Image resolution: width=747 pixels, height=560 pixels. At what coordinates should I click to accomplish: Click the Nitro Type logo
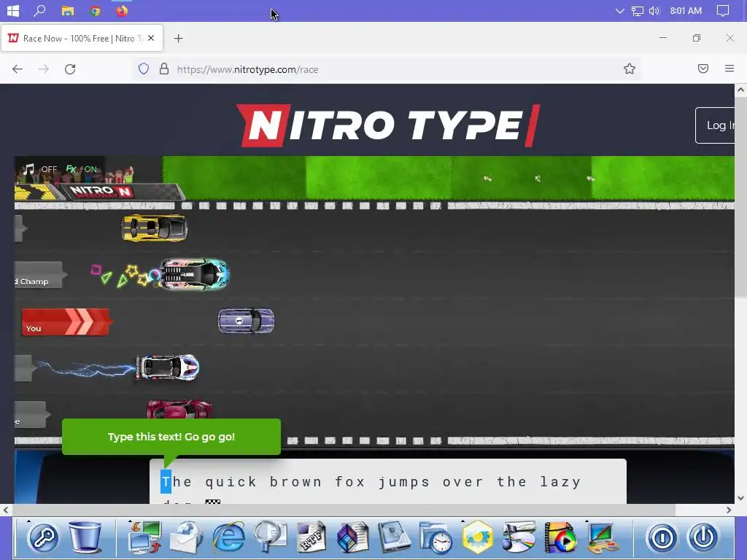(388, 125)
